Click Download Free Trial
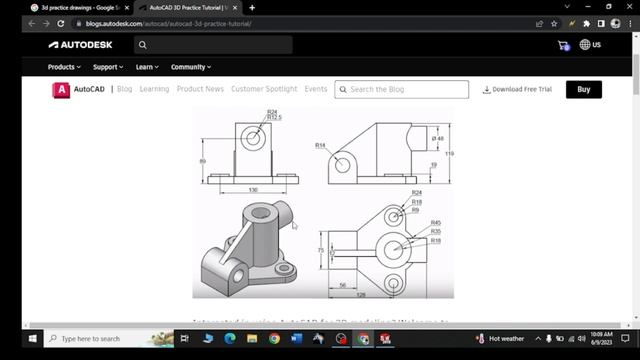Screen dimensions: 640x360 (517, 89)
